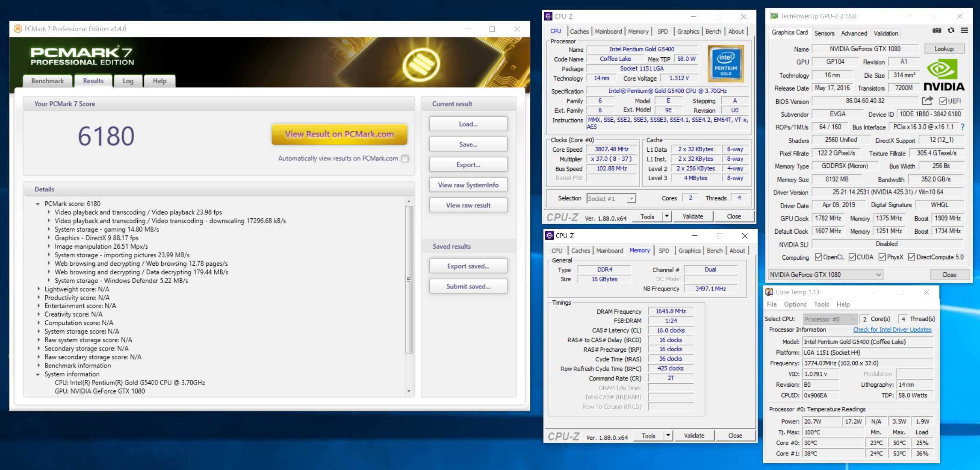Screen dimensions: 980x470
Task: Click GPU-Z screenshot camera icon
Action: coord(936,30)
